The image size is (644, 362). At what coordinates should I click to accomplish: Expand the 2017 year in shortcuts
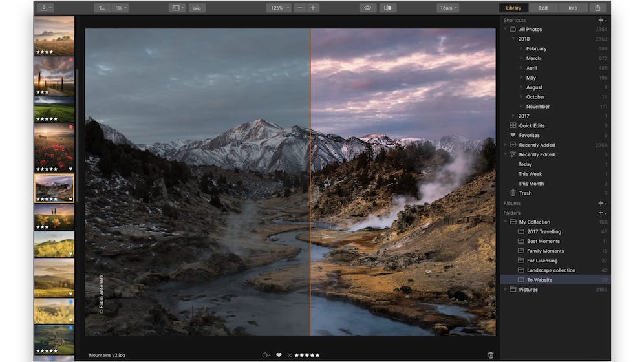(x=514, y=116)
